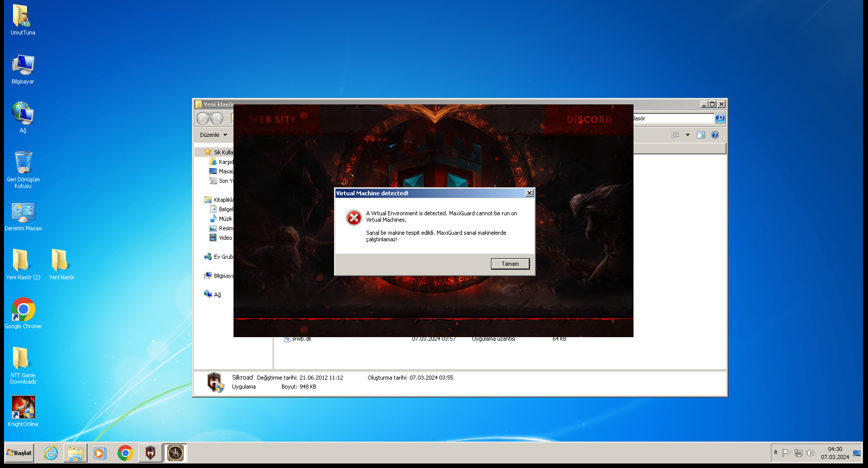
Task: Select Video library in sidebar
Action: pyautogui.click(x=220, y=238)
